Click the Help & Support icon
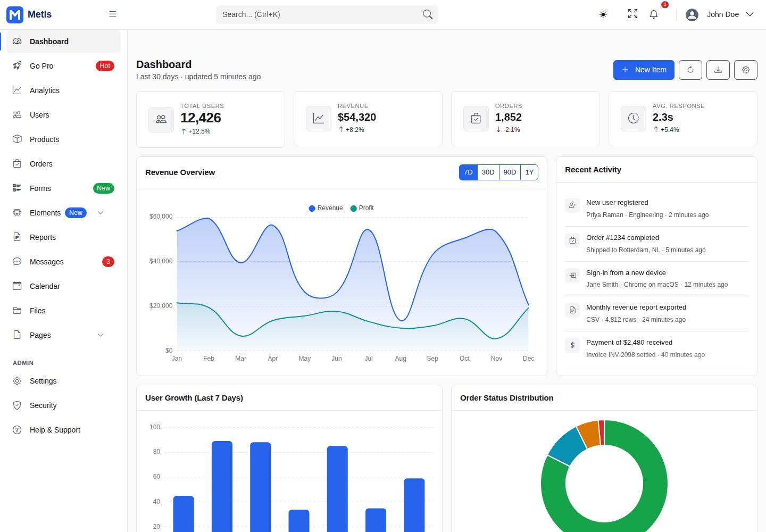The image size is (766, 532). tap(17, 430)
